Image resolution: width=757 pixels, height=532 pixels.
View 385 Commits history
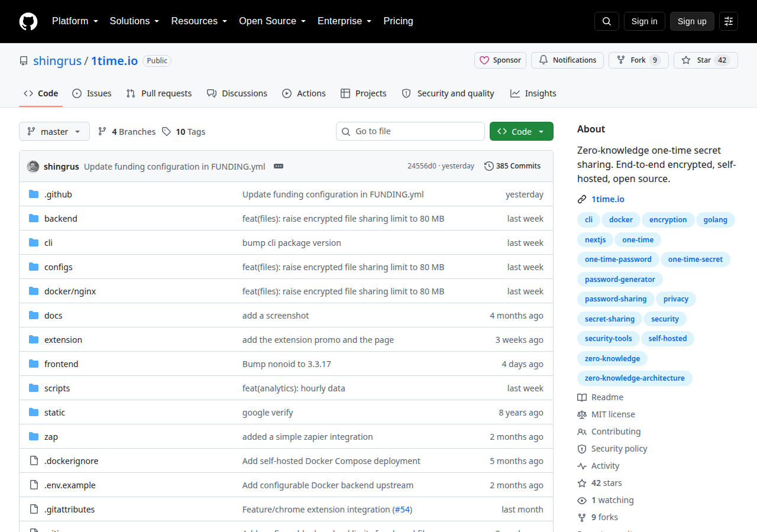coord(512,166)
